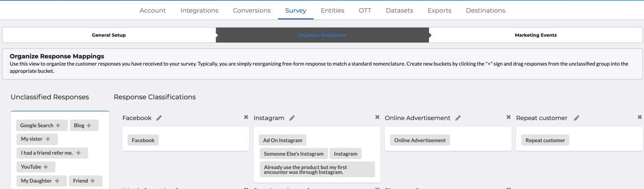Remove the Repeat customer bucket
The height and width of the screenshot is (189, 644).
[x=640, y=117]
